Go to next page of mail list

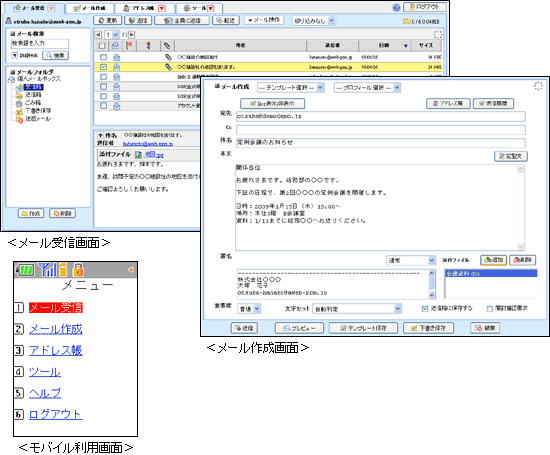(132, 35)
